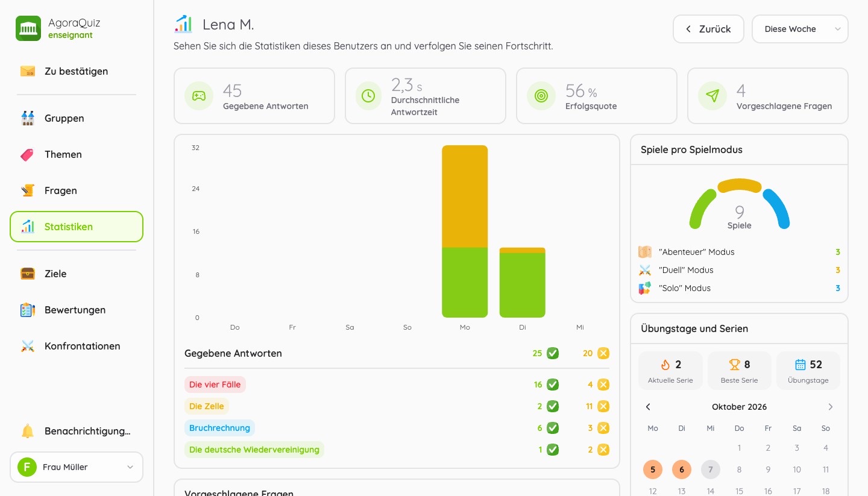Expand the Frau Müller account menu
Viewport: 868px width, 496px height.
click(77, 467)
